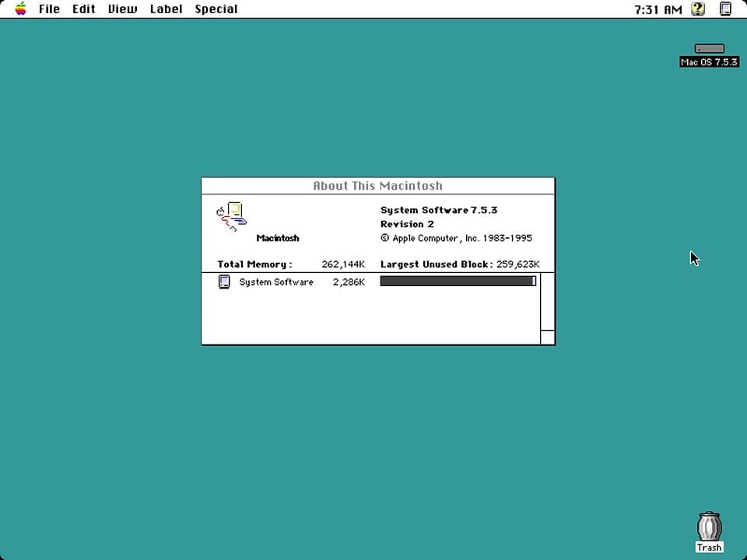Click the Total Memory label
This screenshot has width=747, height=560.
point(254,264)
